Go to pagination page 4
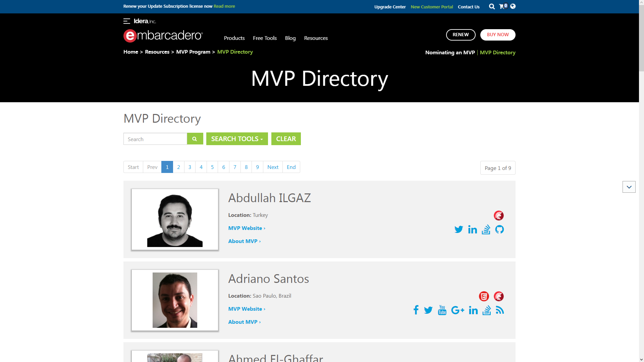Image resolution: width=644 pixels, height=362 pixels. pyautogui.click(x=201, y=167)
